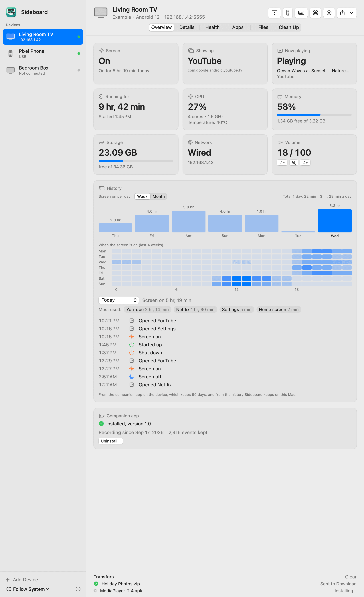Click the MediaPlayer-2.4.apk transfer row

[x=225, y=591]
